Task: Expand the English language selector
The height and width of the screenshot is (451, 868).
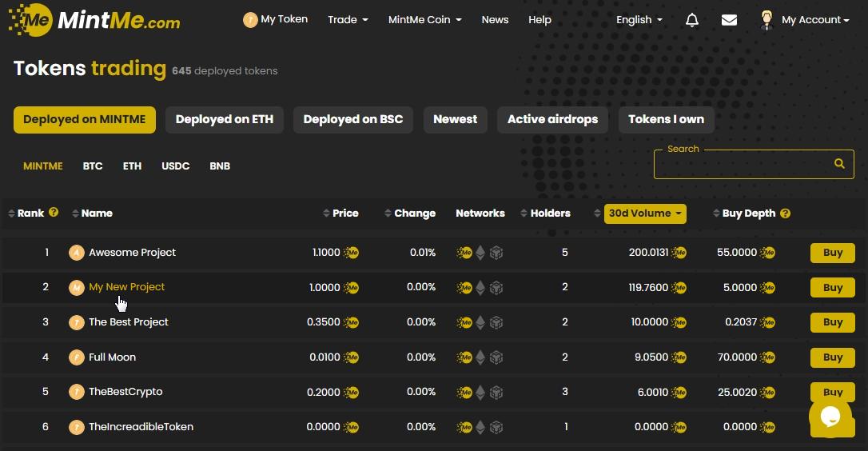Action: point(639,20)
